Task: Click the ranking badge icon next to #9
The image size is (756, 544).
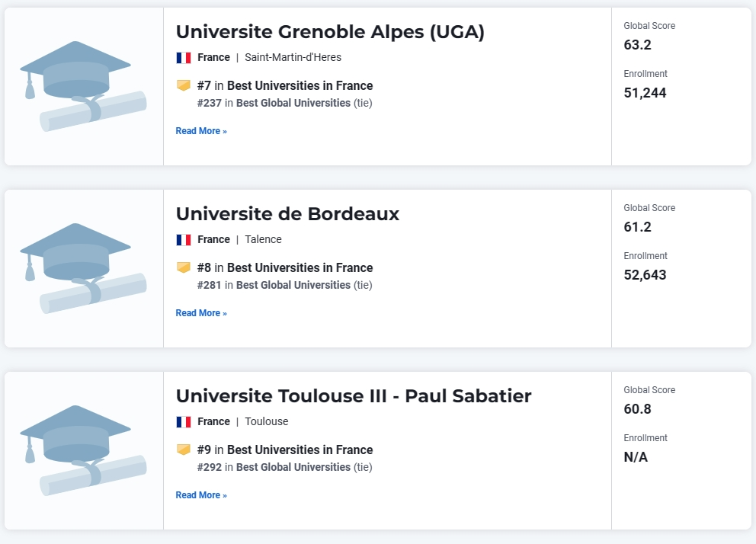Action: pyautogui.click(x=183, y=450)
